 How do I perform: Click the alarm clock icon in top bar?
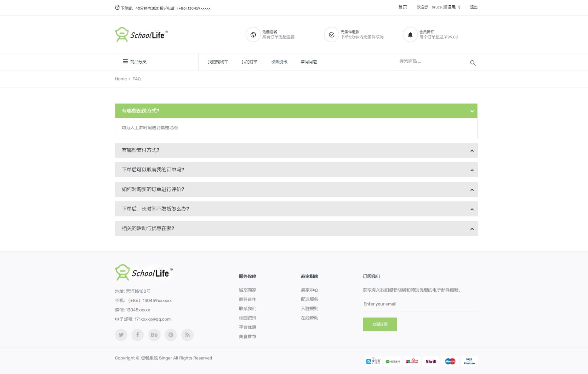point(117,8)
